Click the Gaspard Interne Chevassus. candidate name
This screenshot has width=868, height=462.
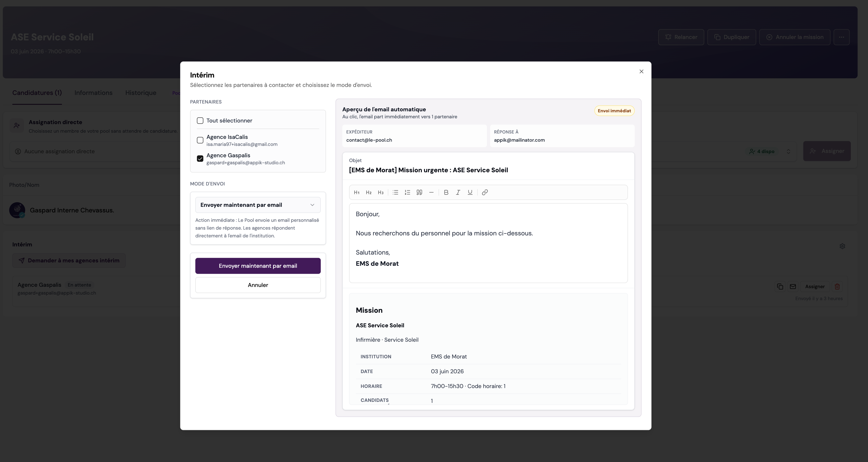[x=72, y=210]
